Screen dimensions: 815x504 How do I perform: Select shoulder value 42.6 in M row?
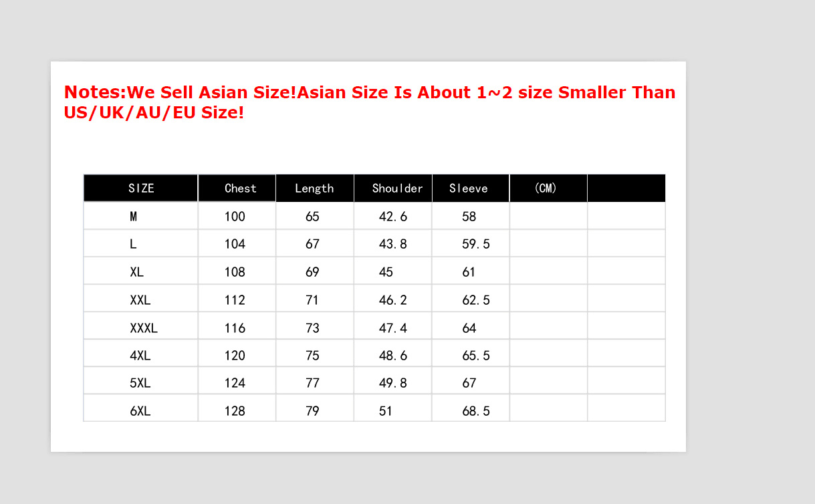pyautogui.click(x=393, y=217)
